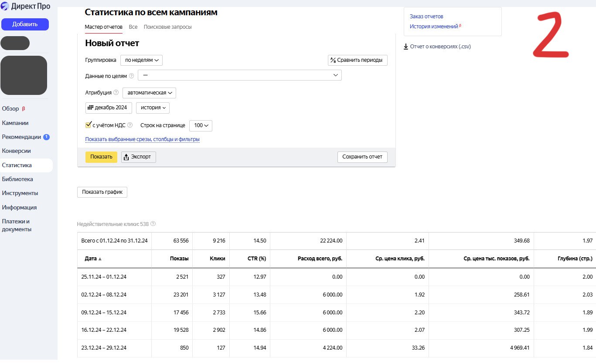This screenshot has height=364, width=596.
Task: Open the Данные по целям dropdown
Action: pyautogui.click(x=240, y=75)
